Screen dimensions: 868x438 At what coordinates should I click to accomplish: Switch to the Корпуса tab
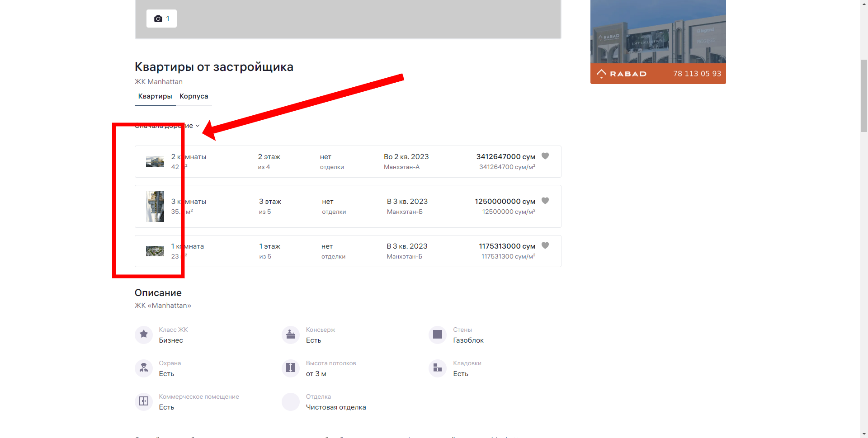194,96
